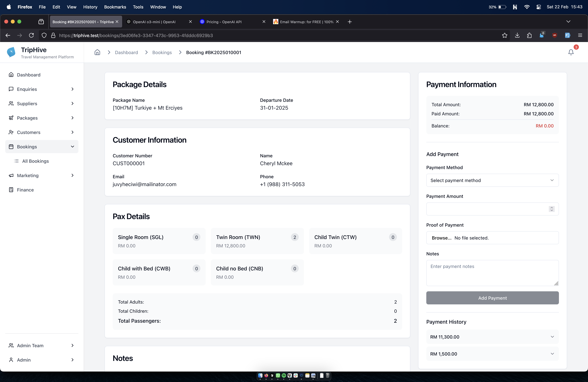Click the Enquiries chat icon
588x382 pixels.
tap(11, 89)
